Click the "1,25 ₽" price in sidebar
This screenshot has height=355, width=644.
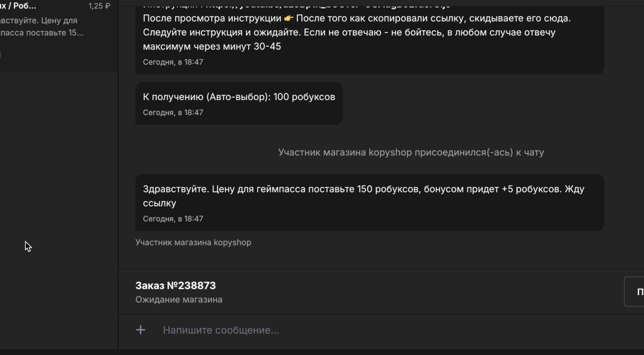click(99, 6)
